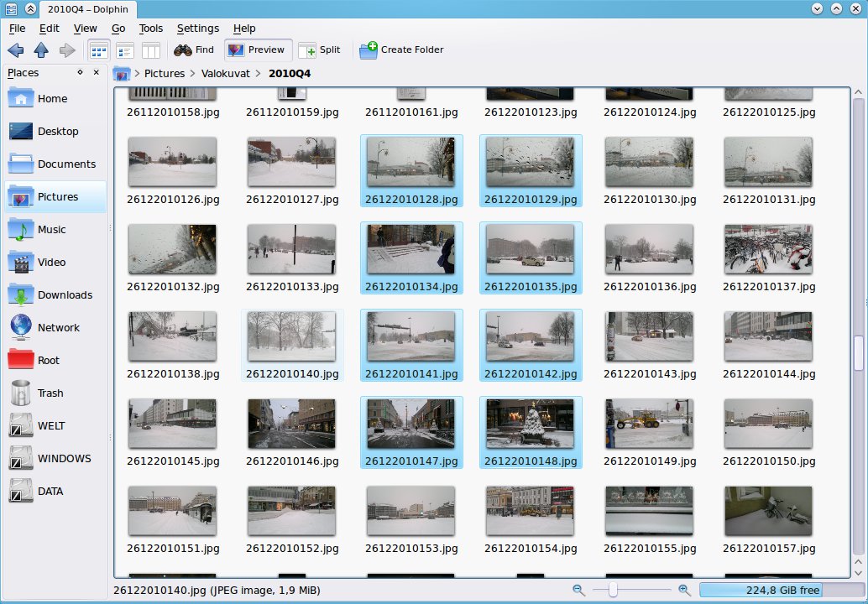Viewport: 868px width, 604px height.
Task: Select Video in Places panel
Action: [x=55, y=263]
